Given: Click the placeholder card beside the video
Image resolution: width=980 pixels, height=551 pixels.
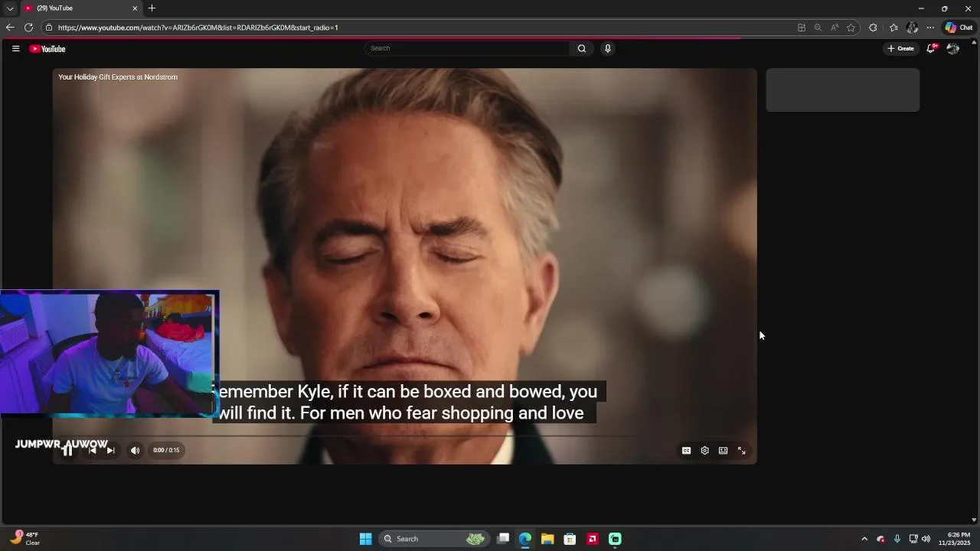Looking at the screenshot, I should [842, 90].
